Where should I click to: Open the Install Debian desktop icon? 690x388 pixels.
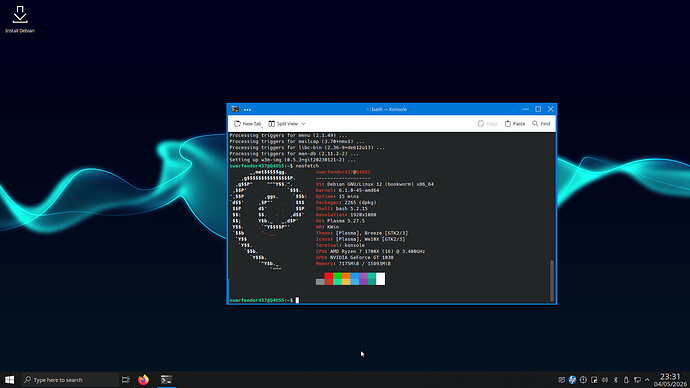click(x=20, y=20)
